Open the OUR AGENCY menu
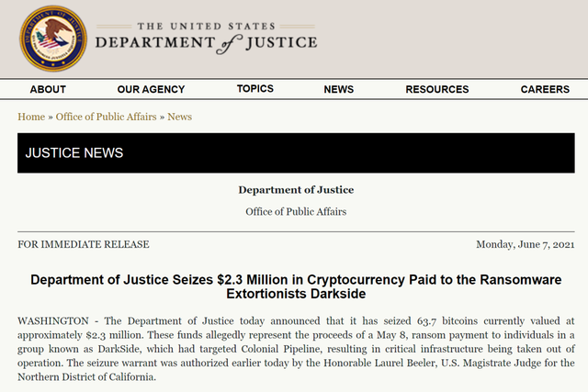 [x=151, y=89]
